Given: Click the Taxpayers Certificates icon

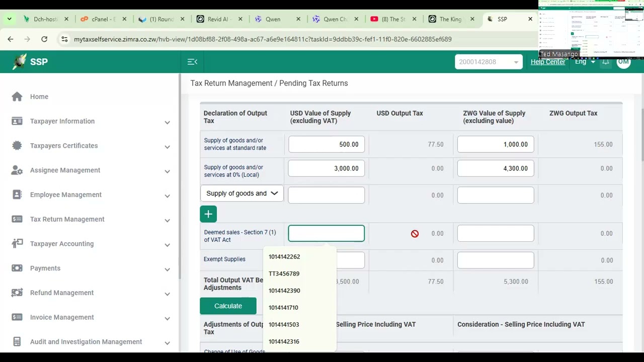Looking at the screenshot, I should (x=17, y=146).
